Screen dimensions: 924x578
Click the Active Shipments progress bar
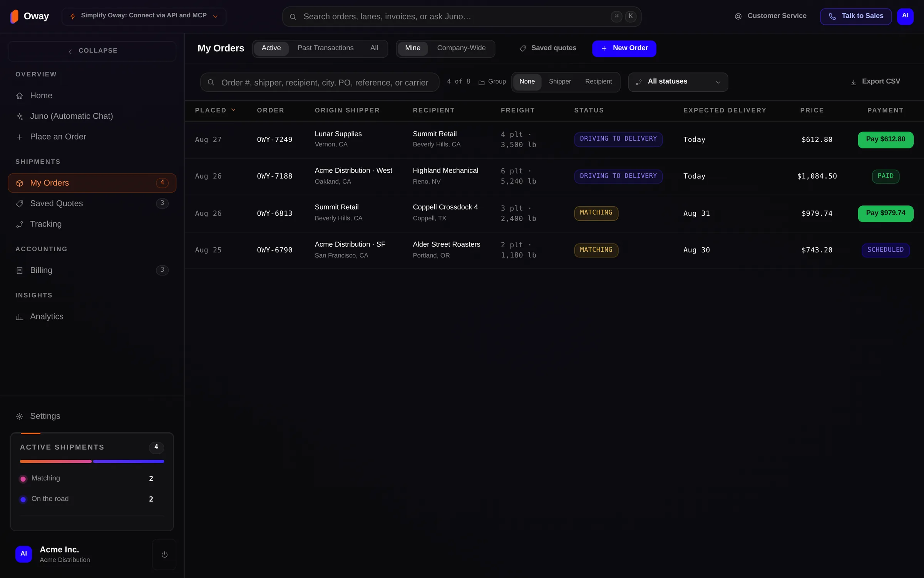point(92,461)
